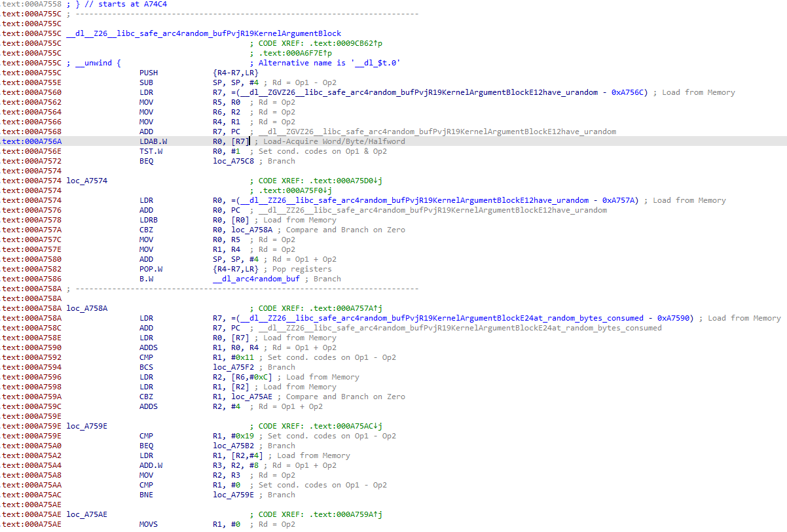This screenshot has height=532, width=787.
Task: Click the 'R7, PC' operand at 000A758C
Action: [x=227, y=328]
